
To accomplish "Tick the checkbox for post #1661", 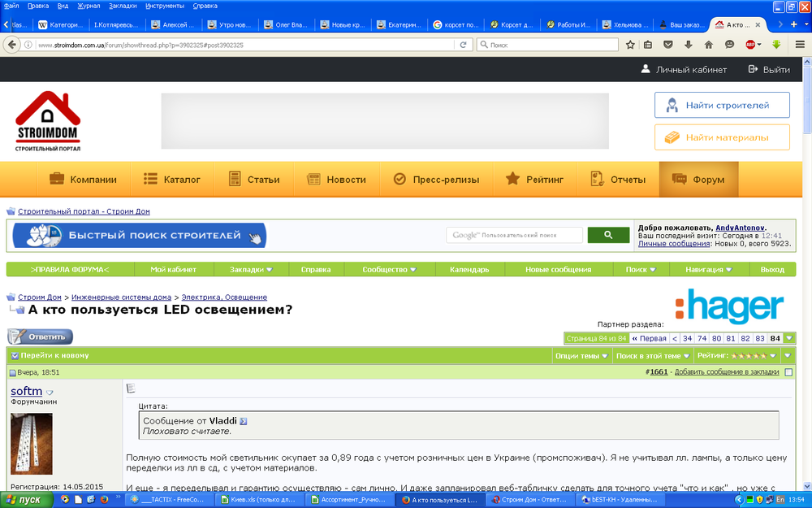I will coord(788,372).
